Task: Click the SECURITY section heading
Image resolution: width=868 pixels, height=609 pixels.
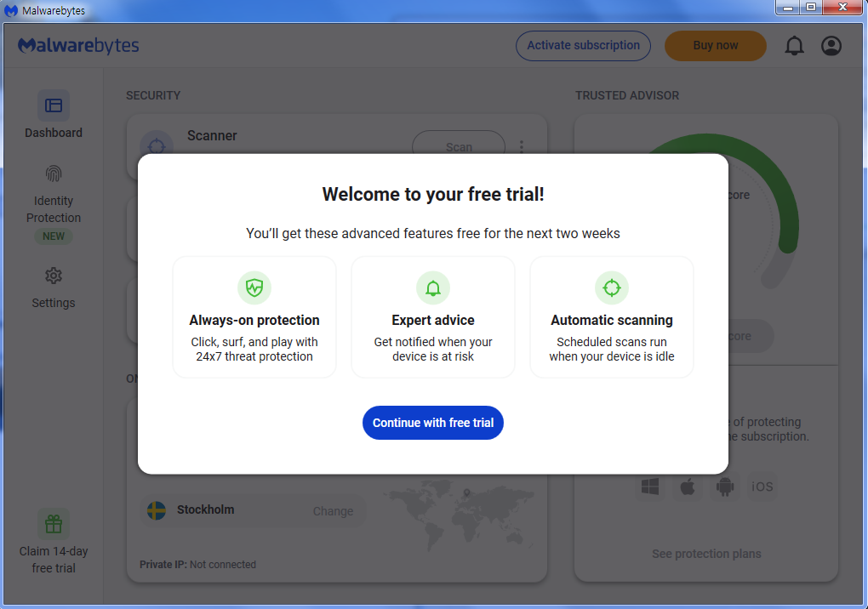Action: click(153, 96)
